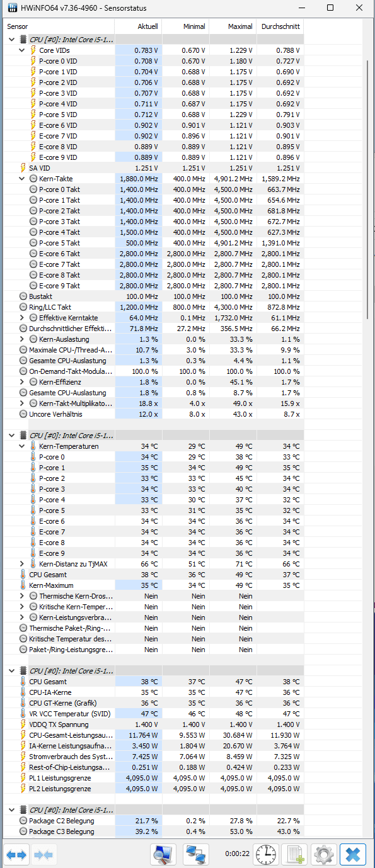The image size is (375, 868).
Task: Click the lightning icon beside Core VIDs
Action: (33, 50)
